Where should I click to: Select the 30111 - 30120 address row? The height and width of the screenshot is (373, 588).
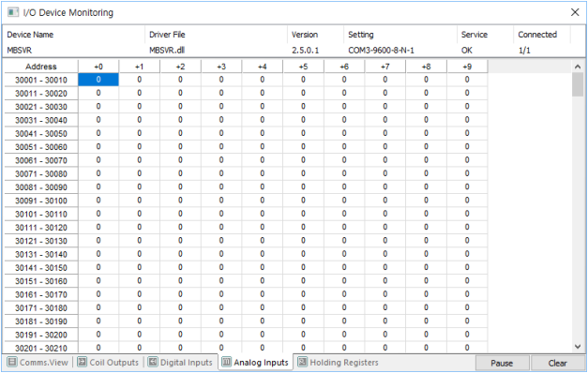tap(41, 228)
